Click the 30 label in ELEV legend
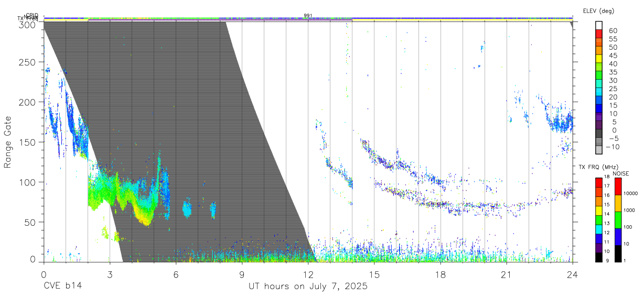 [x=613, y=80]
